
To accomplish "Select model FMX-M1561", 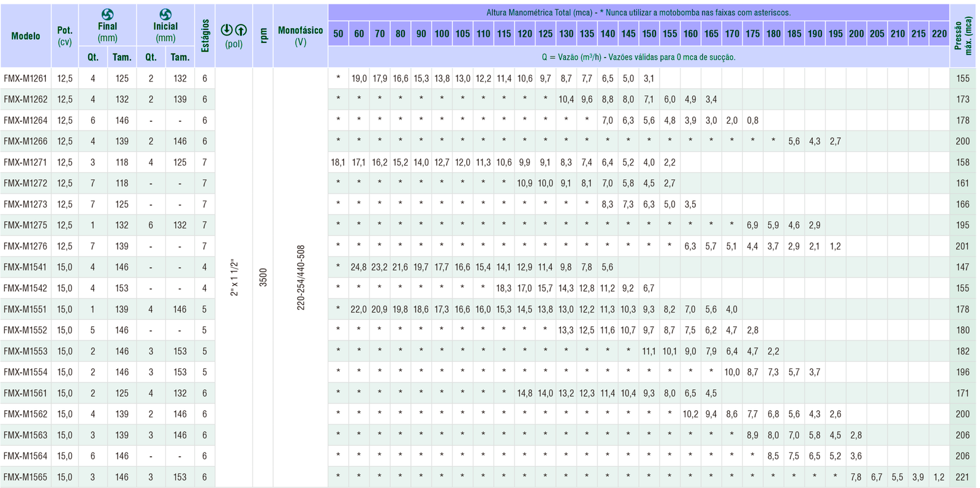I will pyautogui.click(x=25, y=393).
